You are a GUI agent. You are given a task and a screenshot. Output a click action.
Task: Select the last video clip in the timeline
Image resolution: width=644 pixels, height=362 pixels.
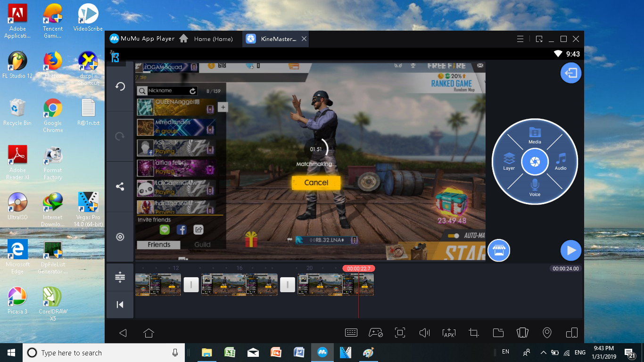click(x=336, y=285)
